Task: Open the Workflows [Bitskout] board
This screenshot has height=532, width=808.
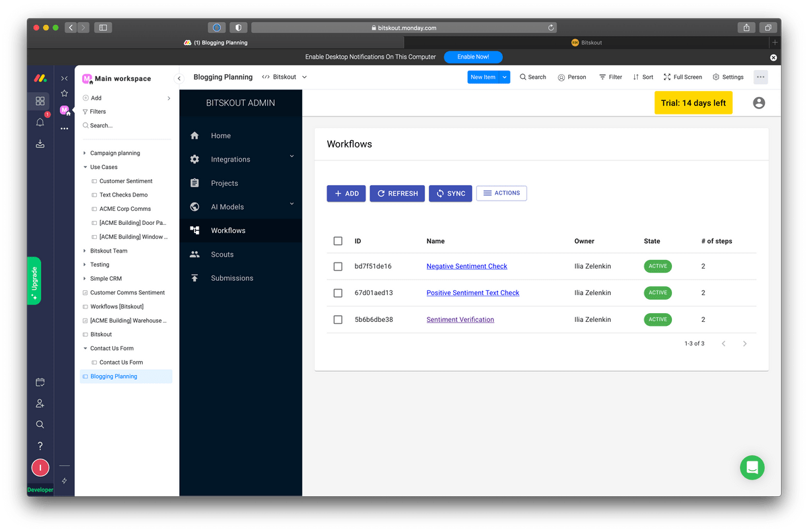Action: pos(117,306)
